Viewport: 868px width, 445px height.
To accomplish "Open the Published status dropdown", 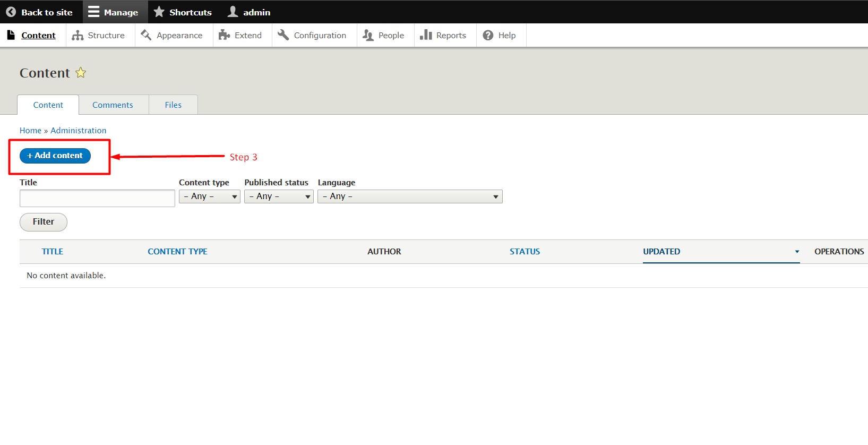I will coord(279,196).
